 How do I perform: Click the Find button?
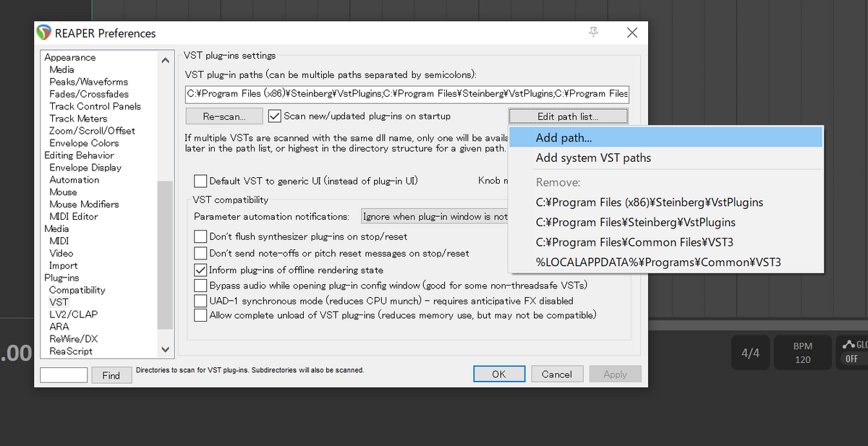pos(111,375)
